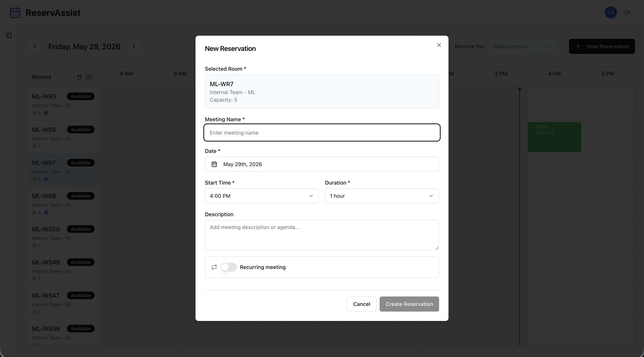Open the Start Time dropdown
Viewport: 644px width, 357px height.
(262, 196)
